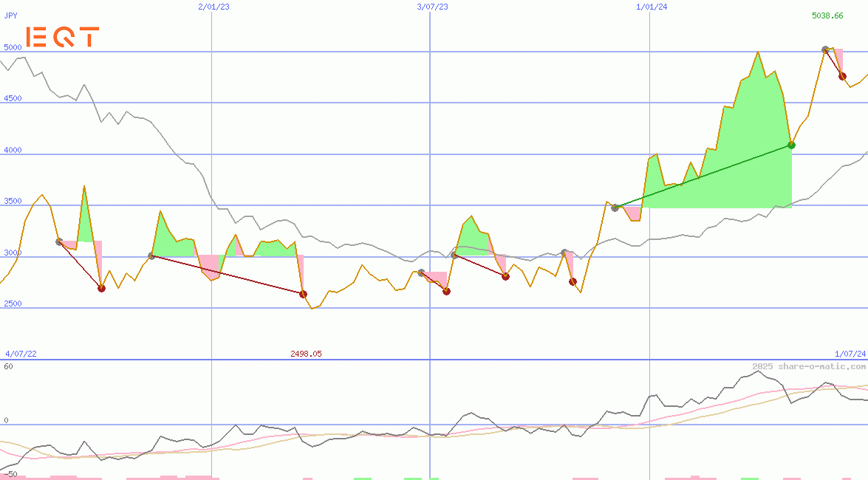
Task: Click the 4/07/22 start date label
Action: tap(21, 354)
